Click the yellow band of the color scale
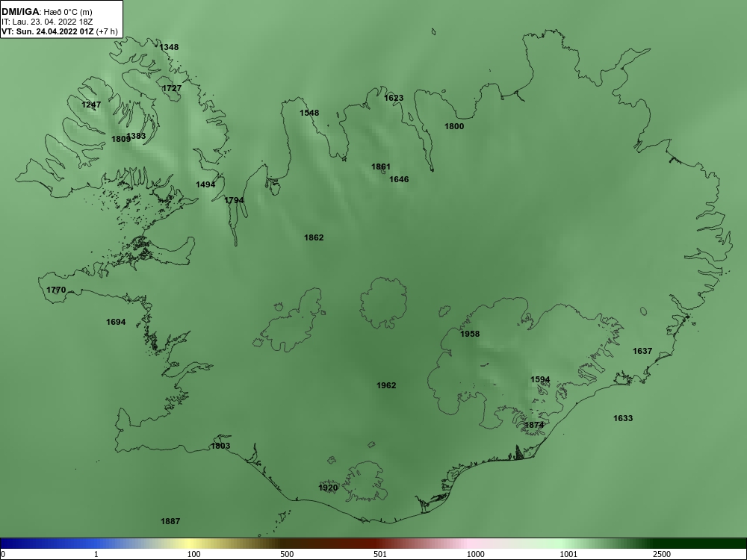 tap(190, 544)
